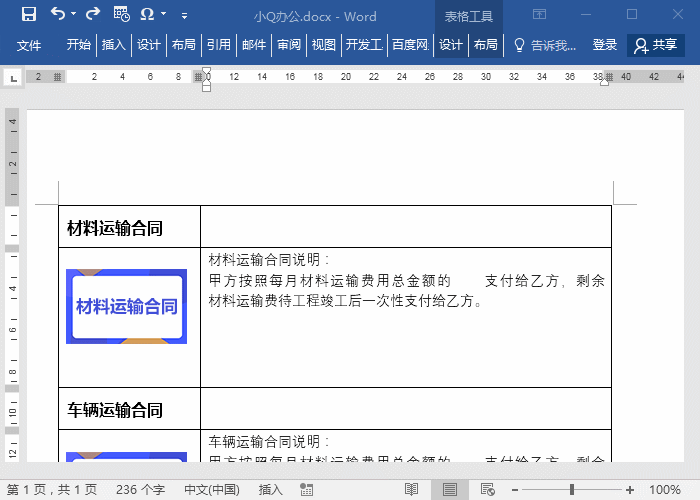Switch to the 插入 tab

click(113, 45)
